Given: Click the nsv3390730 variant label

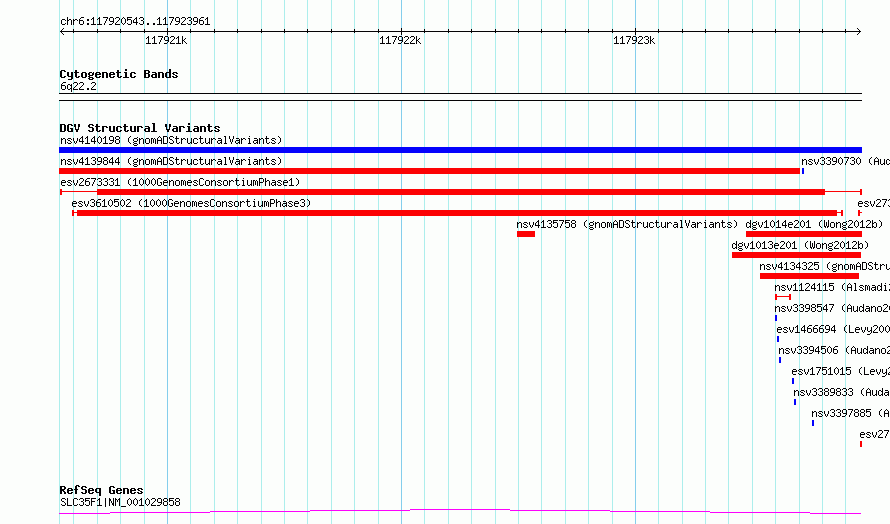Looking at the screenshot, I should coord(845,161).
